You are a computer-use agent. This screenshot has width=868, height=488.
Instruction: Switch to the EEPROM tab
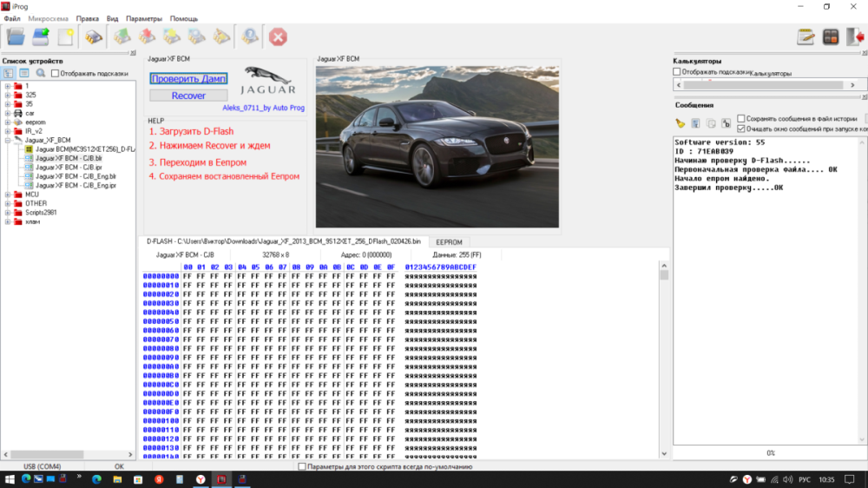pos(449,241)
